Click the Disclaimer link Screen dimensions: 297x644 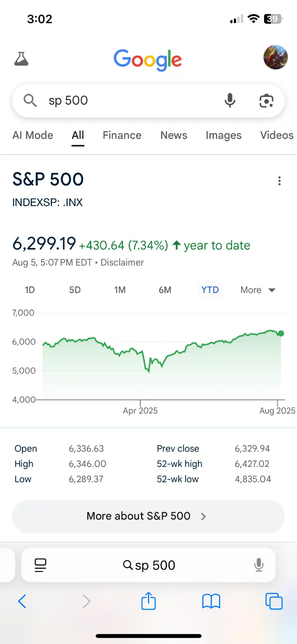[122, 262]
